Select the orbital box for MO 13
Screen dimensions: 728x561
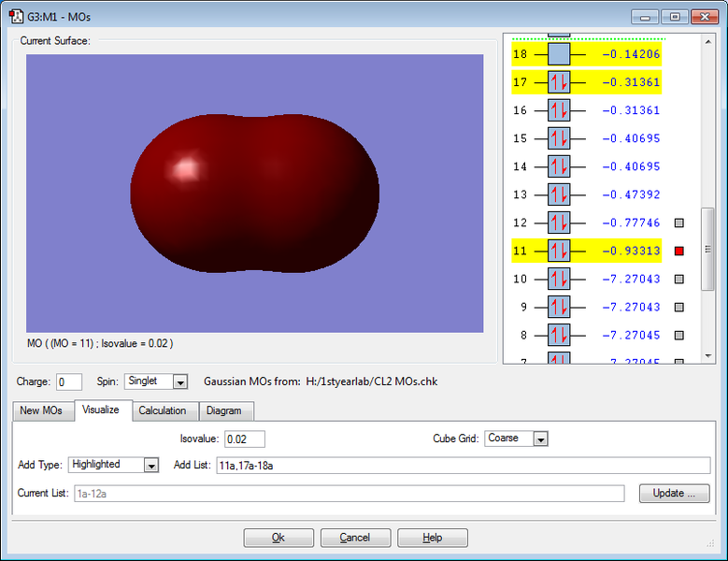pos(558,194)
